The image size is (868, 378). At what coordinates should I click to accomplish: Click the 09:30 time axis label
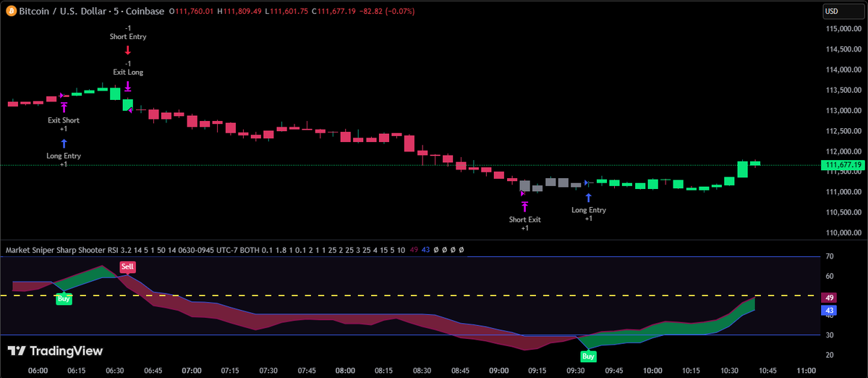[576, 370]
